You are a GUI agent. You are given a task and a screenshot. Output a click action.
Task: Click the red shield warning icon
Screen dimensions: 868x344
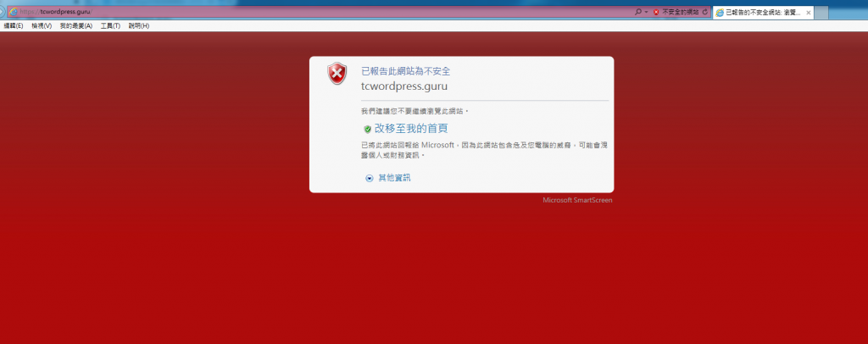coord(337,74)
